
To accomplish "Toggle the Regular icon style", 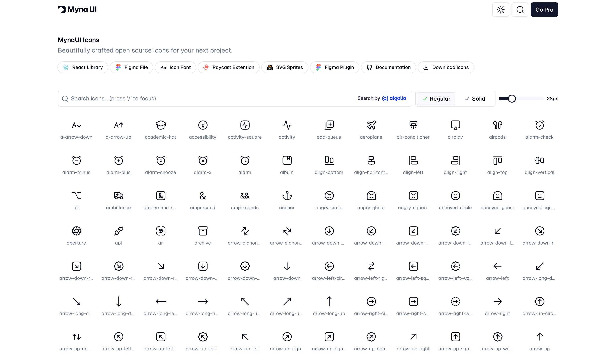I will (x=436, y=99).
